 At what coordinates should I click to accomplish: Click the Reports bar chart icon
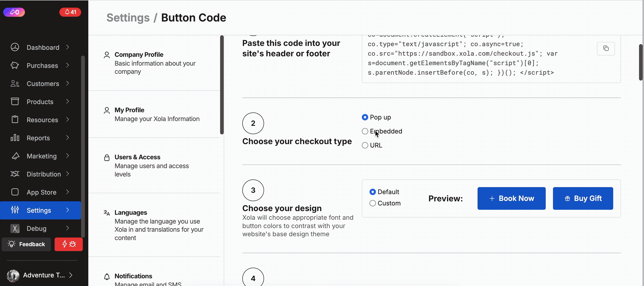point(15,138)
